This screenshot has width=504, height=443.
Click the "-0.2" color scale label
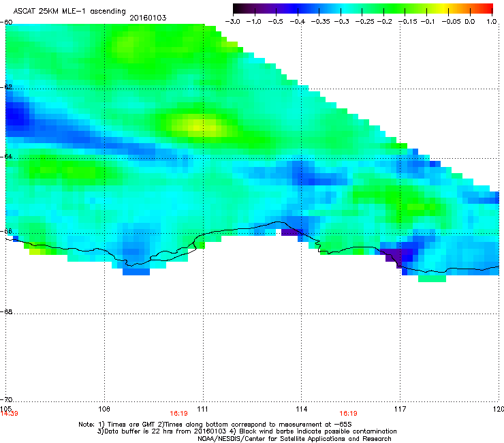[x=385, y=22]
